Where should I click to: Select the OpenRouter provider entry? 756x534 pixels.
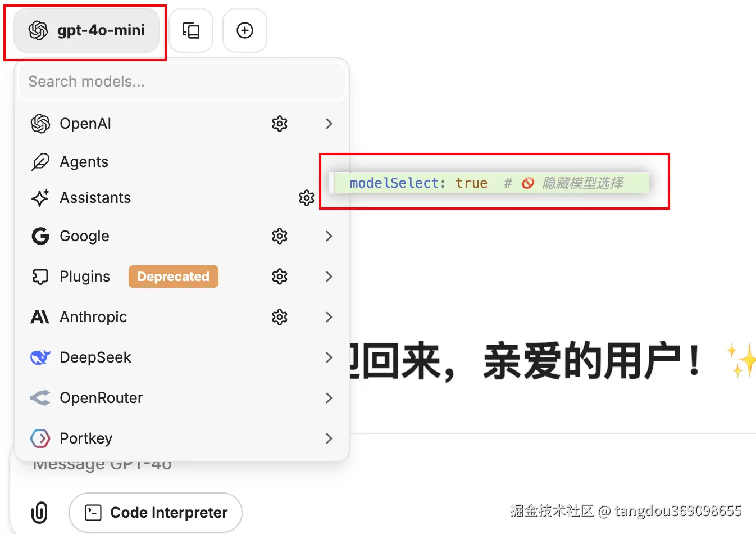click(182, 398)
